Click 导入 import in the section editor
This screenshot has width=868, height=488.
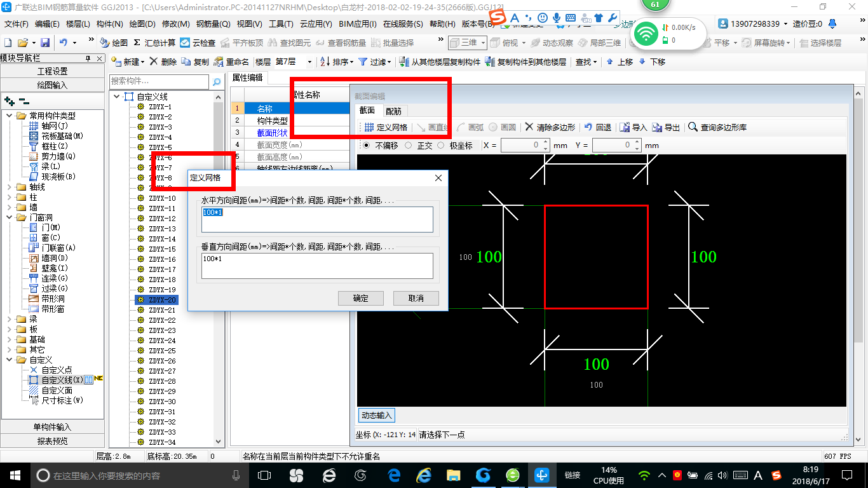(x=634, y=127)
